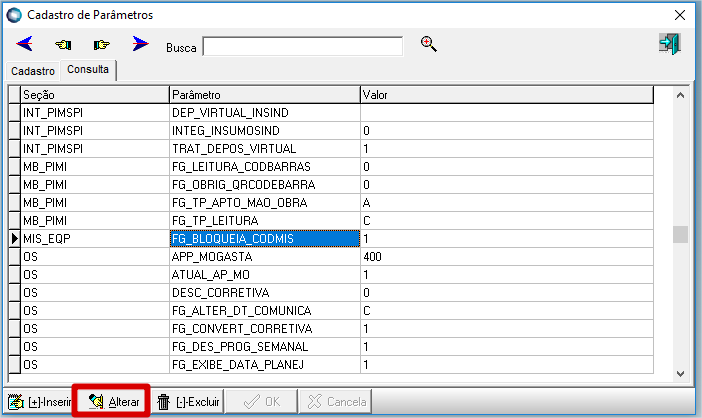Click previous record hand pointing left icon
Screen dimensions: 702x418
[x=63, y=44]
